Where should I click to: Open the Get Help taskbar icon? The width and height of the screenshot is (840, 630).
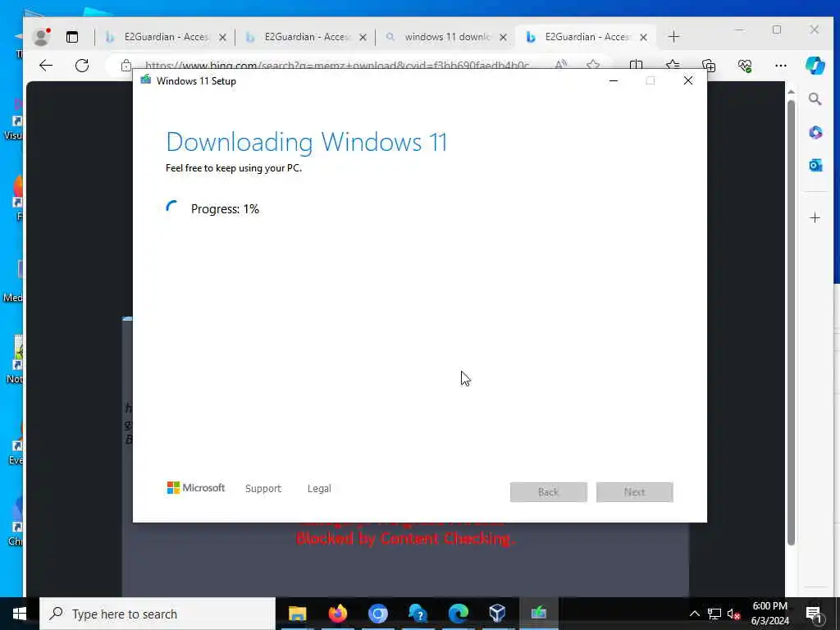click(x=418, y=614)
